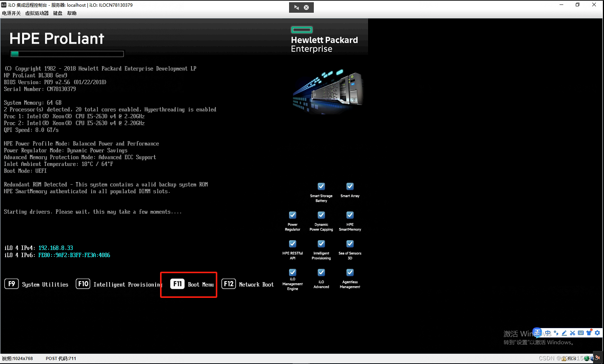Toggle the punctuation mode icon in IME bar

tap(556, 333)
